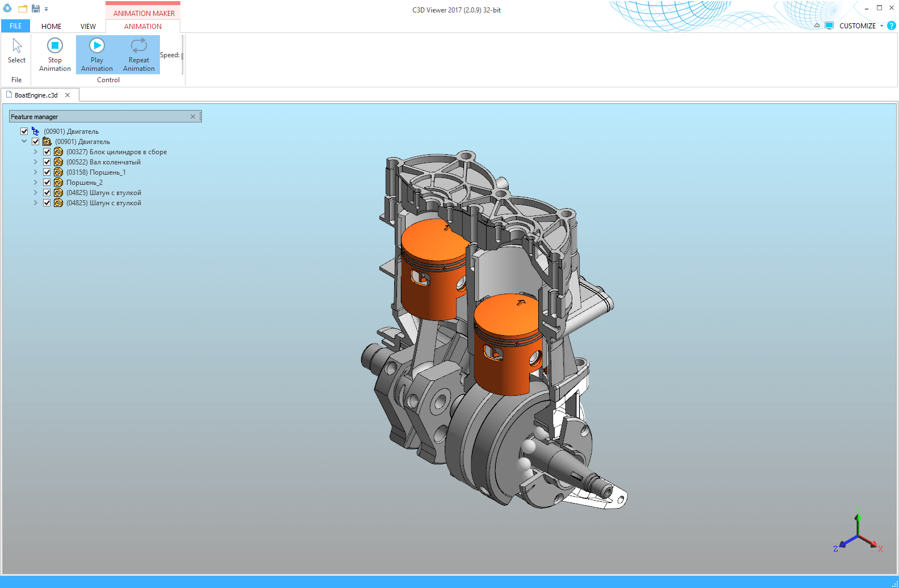This screenshot has width=899, height=588.
Task: Click the save floppy disk icon
Action: (36, 9)
